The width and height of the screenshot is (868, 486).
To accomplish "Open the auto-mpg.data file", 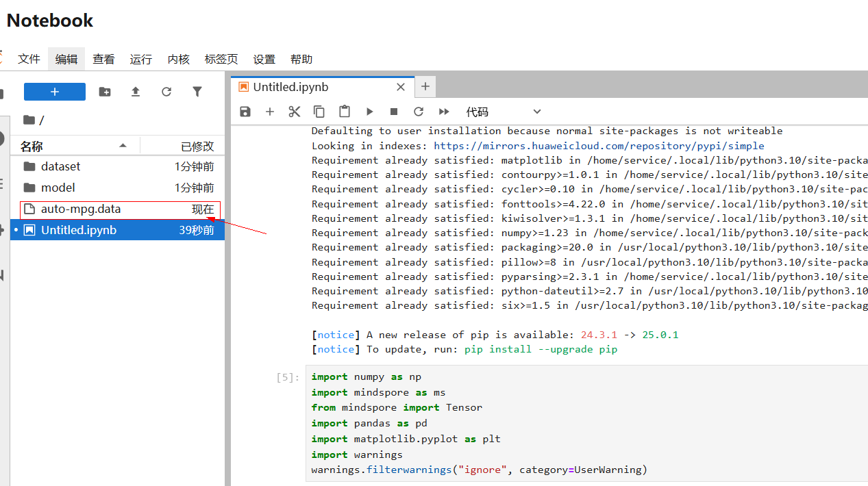I will tap(81, 209).
